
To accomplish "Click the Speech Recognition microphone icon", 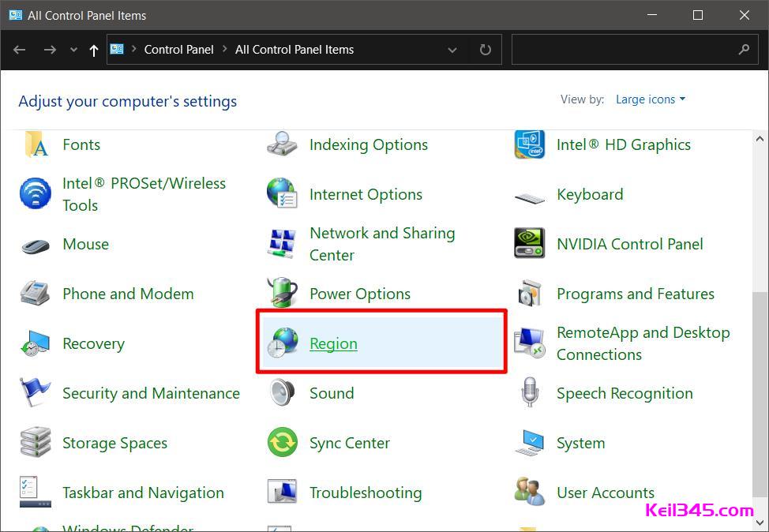I will [x=529, y=393].
